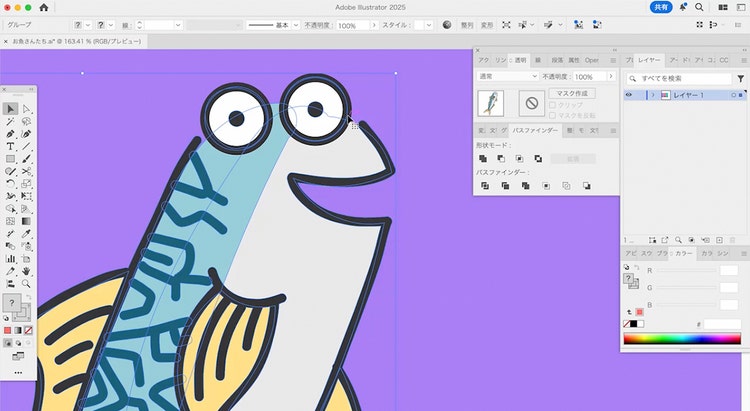Click the Minus Back pathfinder icon

[x=587, y=186]
